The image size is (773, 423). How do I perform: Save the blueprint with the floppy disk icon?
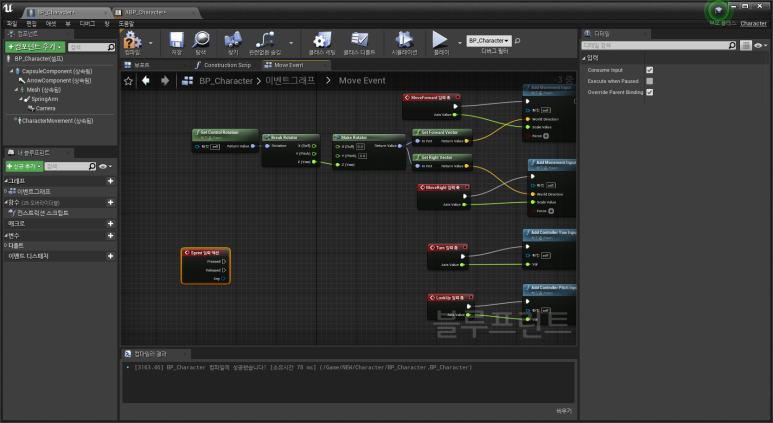[x=176, y=39]
